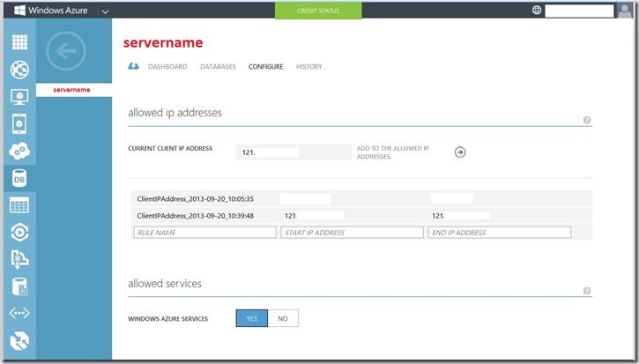Open Mobile Services in sidebar
This screenshot has height=364, width=639.
tap(19, 123)
